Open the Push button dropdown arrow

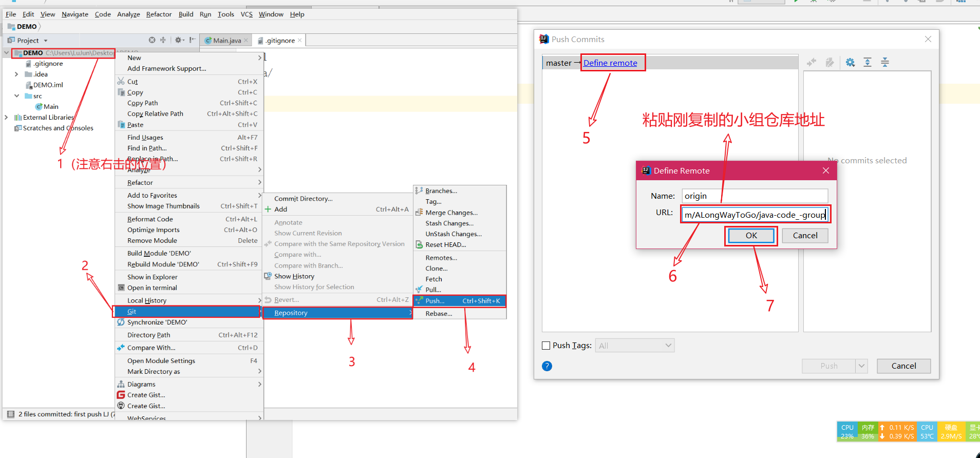[862, 366]
